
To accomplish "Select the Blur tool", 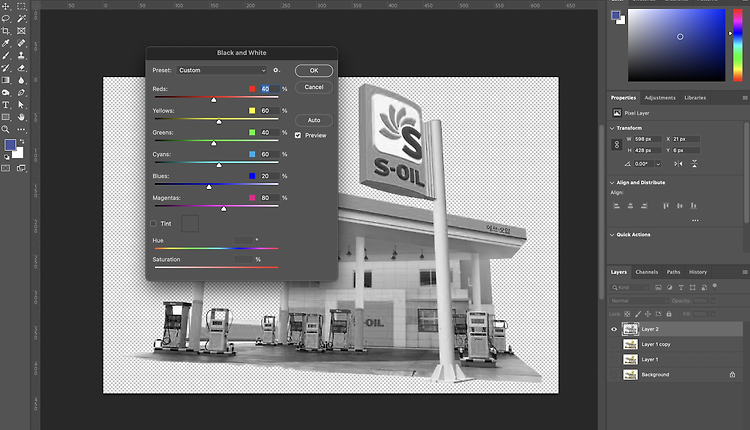I will coord(21,80).
